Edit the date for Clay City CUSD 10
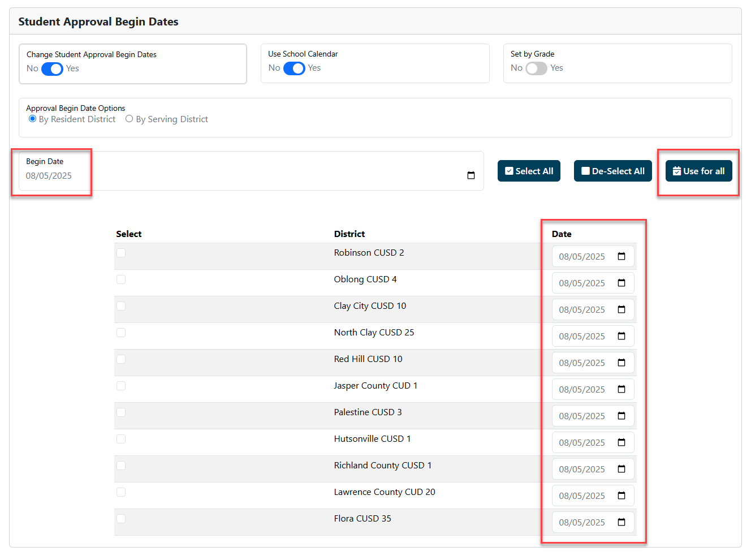751x560 pixels. (x=593, y=309)
